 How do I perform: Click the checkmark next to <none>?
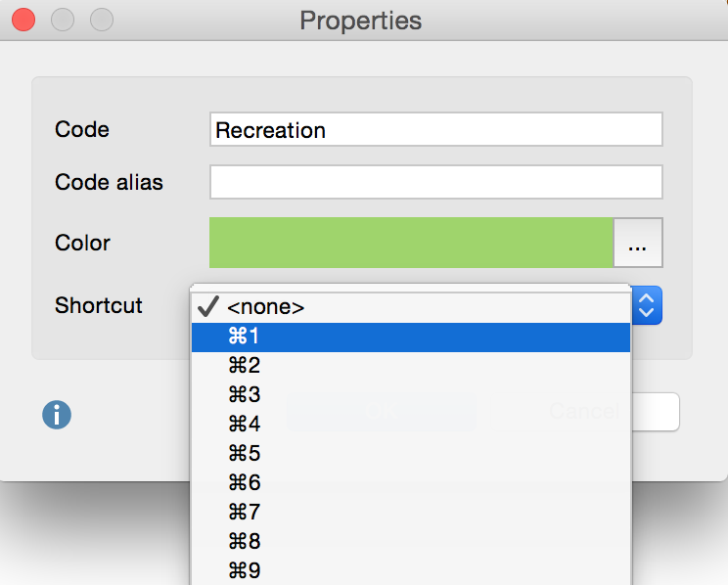tap(207, 306)
